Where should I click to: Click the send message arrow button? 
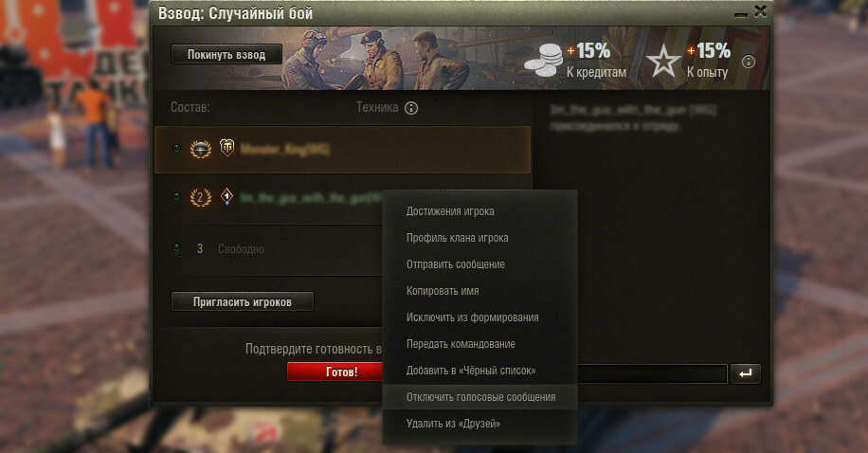745,373
